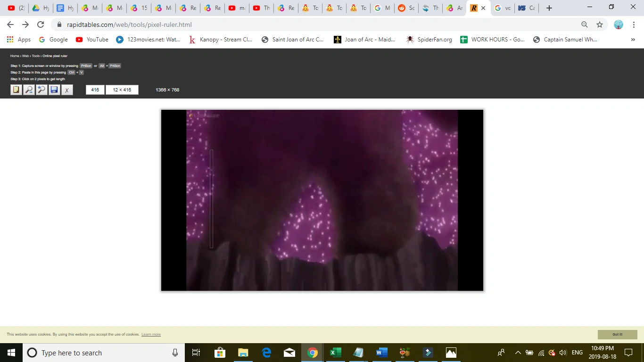
Task: Click the Learn more cookies link
Action: pyautogui.click(x=151, y=335)
